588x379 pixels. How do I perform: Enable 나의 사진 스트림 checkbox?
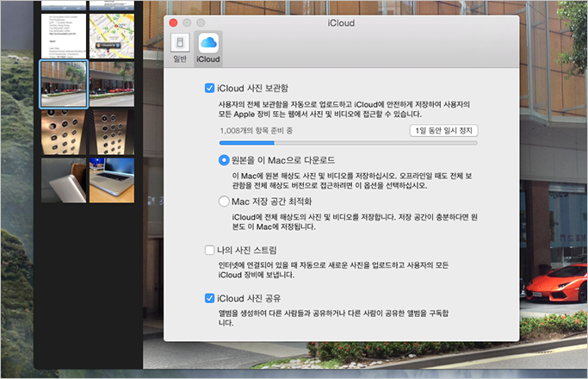209,250
